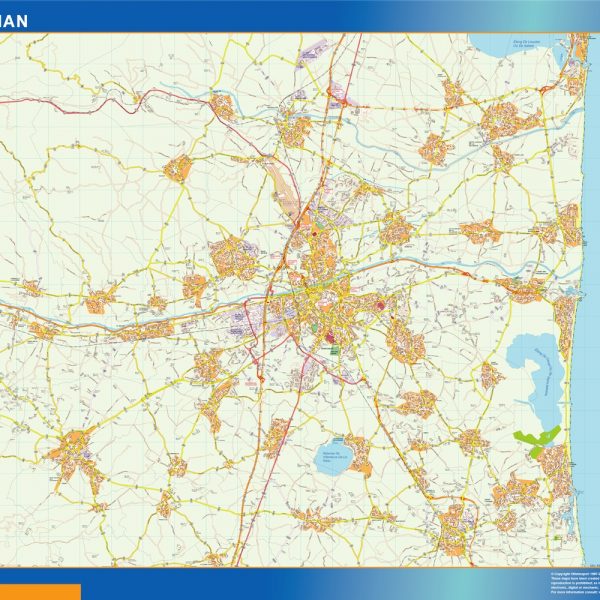Click the copyright notice text block

(x=575, y=583)
